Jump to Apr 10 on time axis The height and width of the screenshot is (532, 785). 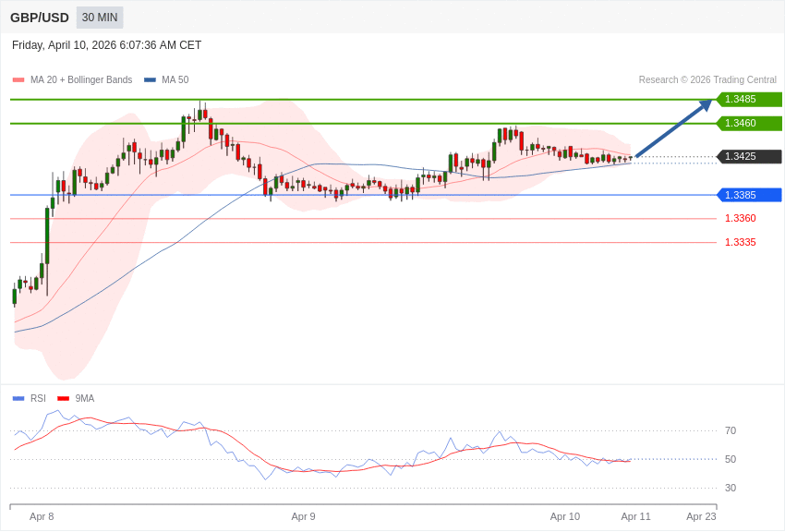[x=564, y=516]
